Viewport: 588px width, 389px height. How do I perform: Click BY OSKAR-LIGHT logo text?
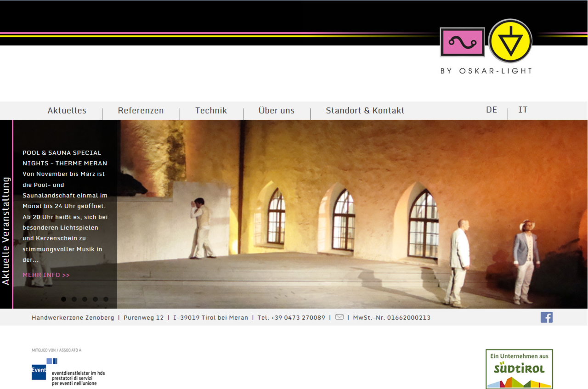point(486,71)
